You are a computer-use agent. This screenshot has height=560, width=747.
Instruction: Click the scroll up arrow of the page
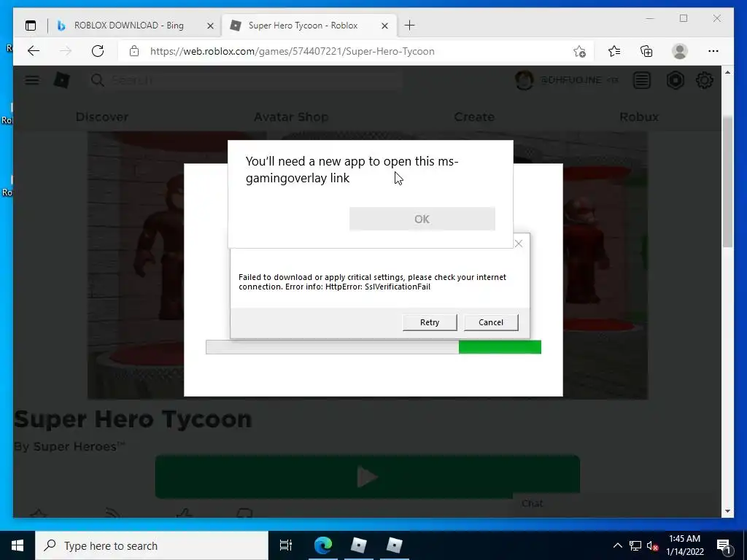(727, 72)
